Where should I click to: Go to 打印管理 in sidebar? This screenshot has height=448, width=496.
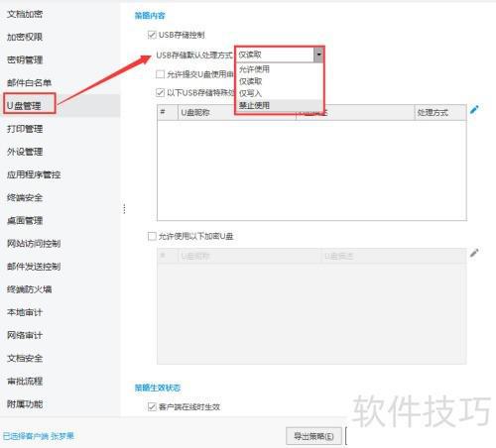(25, 129)
